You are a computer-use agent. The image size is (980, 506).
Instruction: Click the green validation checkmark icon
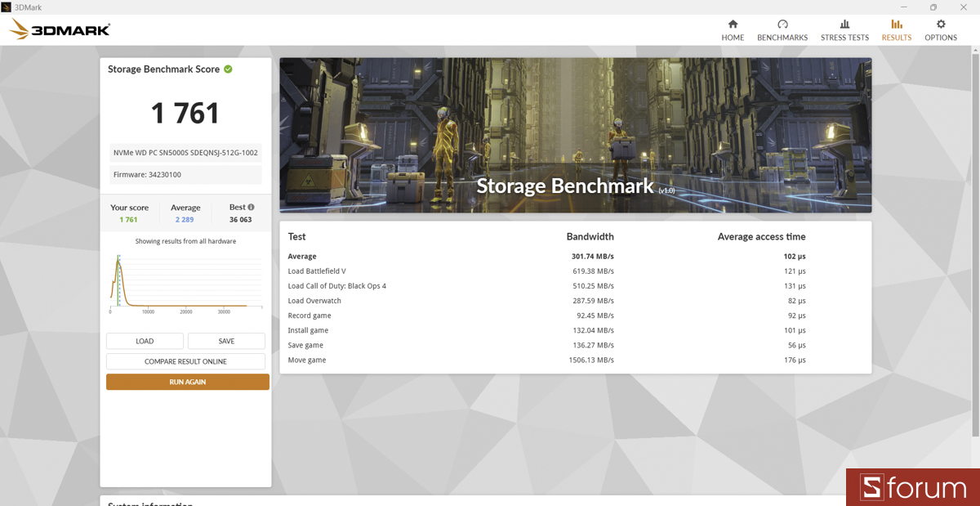pyautogui.click(x=229, y=69)
